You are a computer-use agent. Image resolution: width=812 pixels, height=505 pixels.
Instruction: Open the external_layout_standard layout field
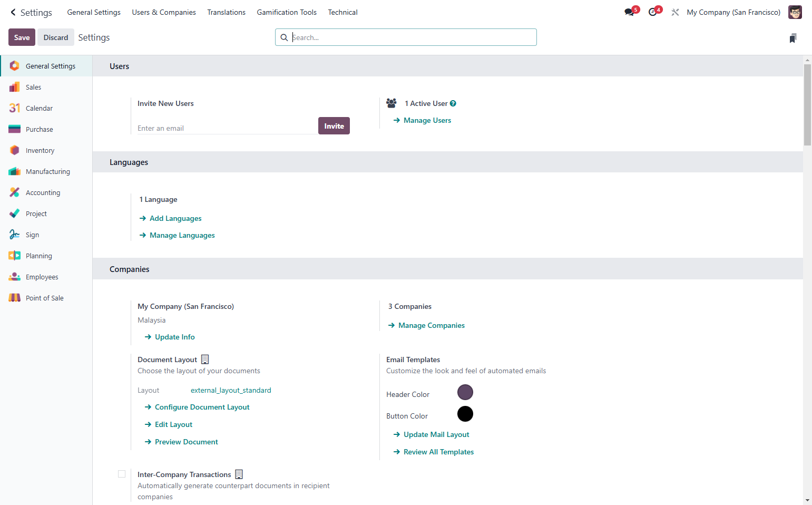231,390
